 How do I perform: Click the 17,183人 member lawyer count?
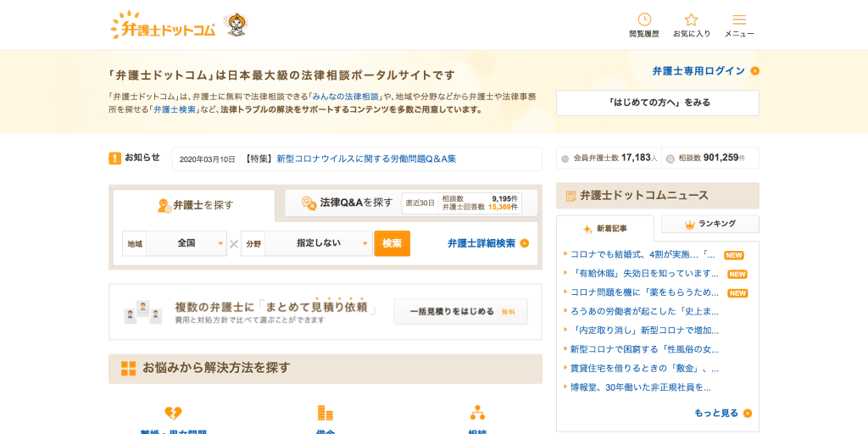click(x=639, y=158)
